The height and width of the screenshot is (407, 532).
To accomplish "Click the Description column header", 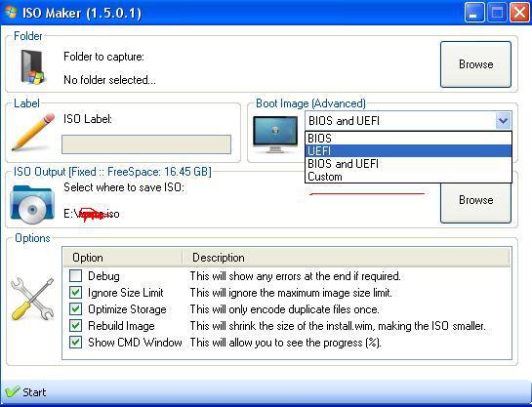I will pyautogui.click(x=347, y=258).
